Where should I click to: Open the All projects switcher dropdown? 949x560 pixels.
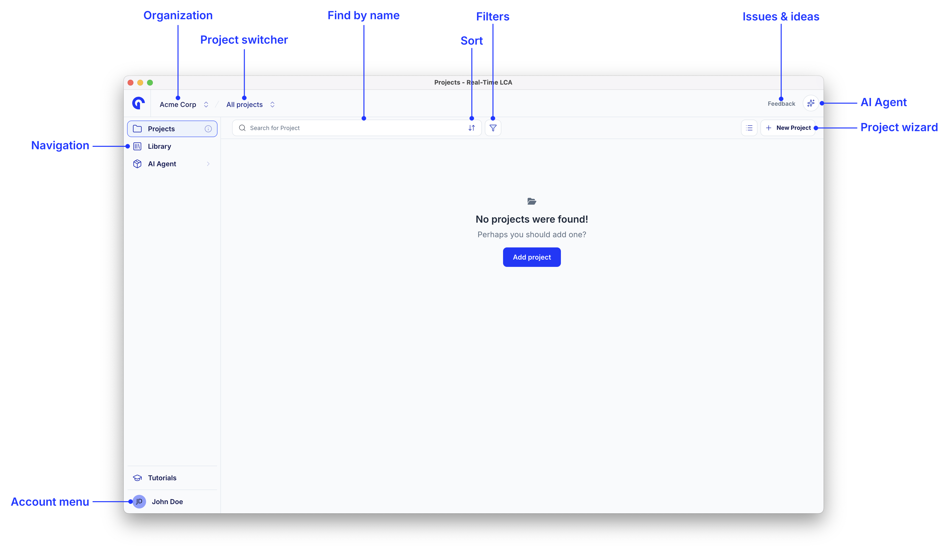(251, 105)
